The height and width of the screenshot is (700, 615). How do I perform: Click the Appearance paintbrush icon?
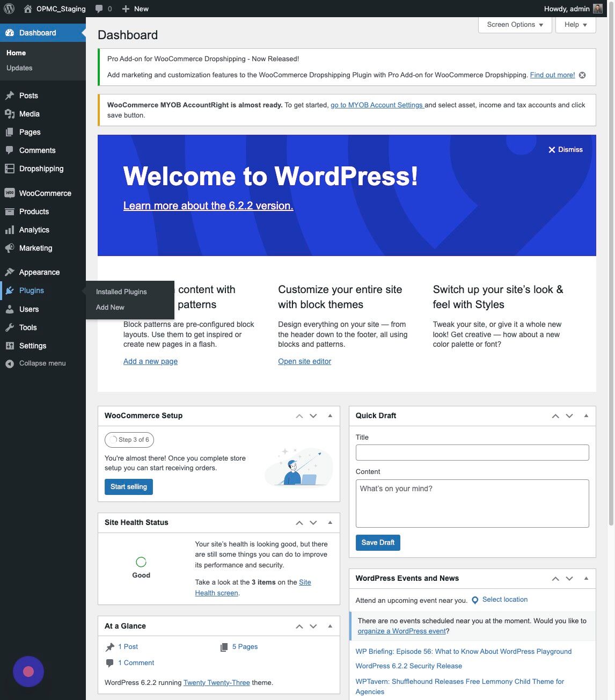[x=10, y=272]
